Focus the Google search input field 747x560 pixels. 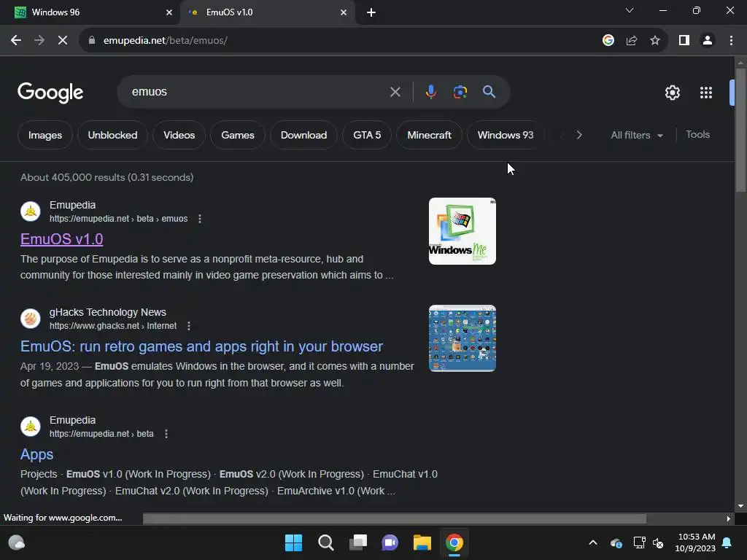(258, 92)
